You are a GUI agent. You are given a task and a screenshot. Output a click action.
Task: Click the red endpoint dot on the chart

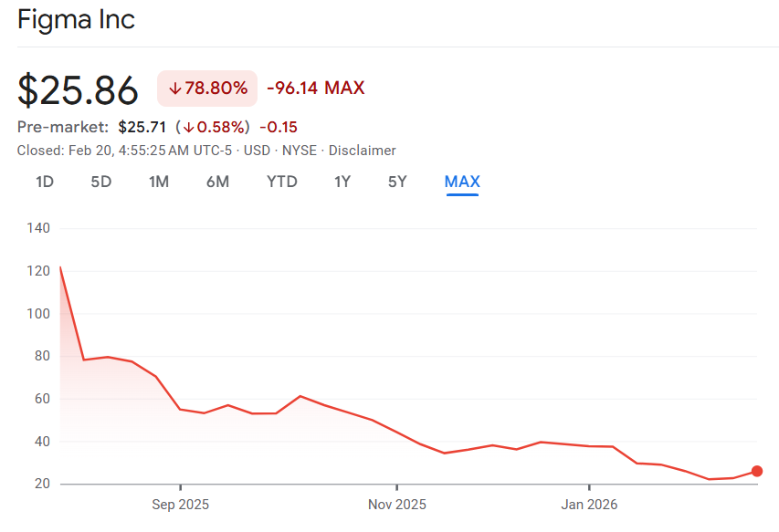(757, 471)
